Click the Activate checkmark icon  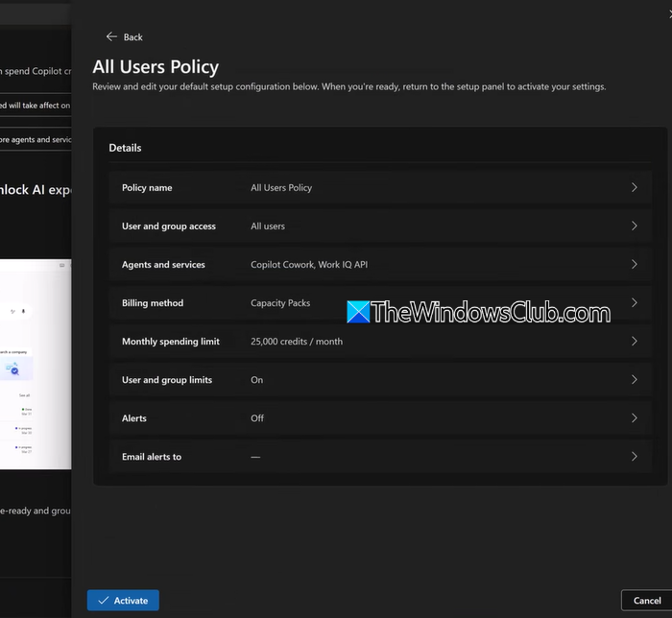(x=104, y=601)
